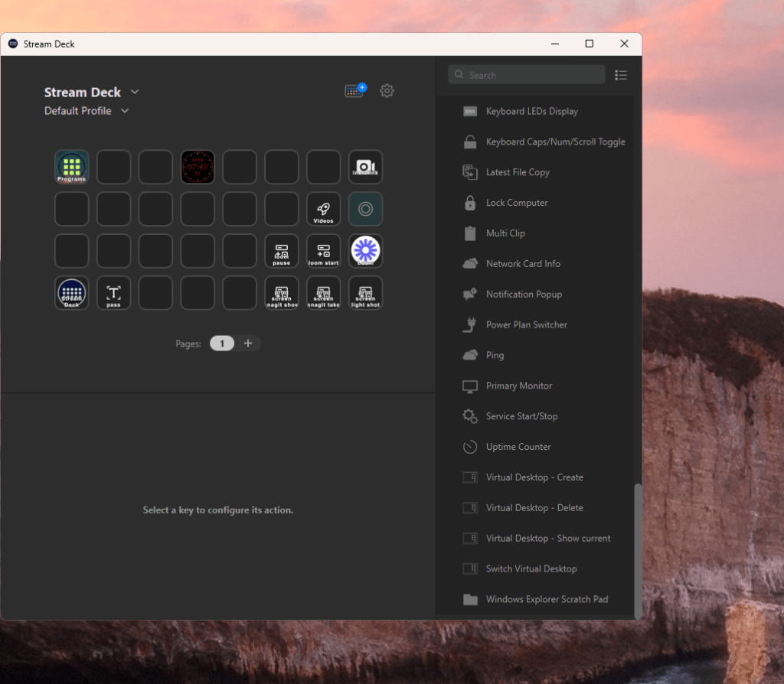This screenshot has width=784, height=684.
Task: Click the Power Plan Switcher plug icon
Action: pyautogui.click(x=470, y=324)
